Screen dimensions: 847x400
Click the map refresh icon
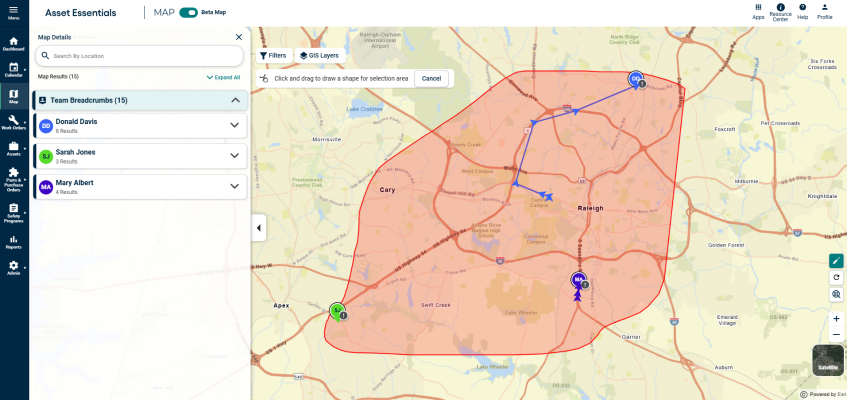(836, 277)
